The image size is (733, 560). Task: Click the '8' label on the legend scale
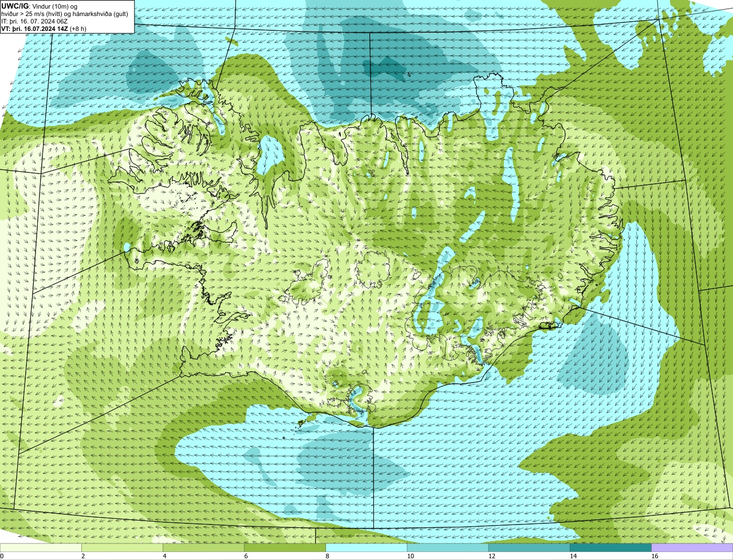tap(327, 556)
